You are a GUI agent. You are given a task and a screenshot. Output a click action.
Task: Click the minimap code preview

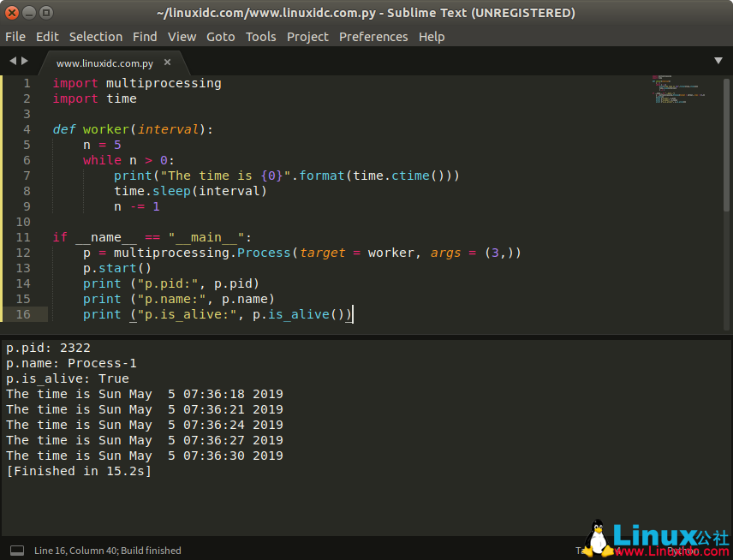(x=678, y=89)
